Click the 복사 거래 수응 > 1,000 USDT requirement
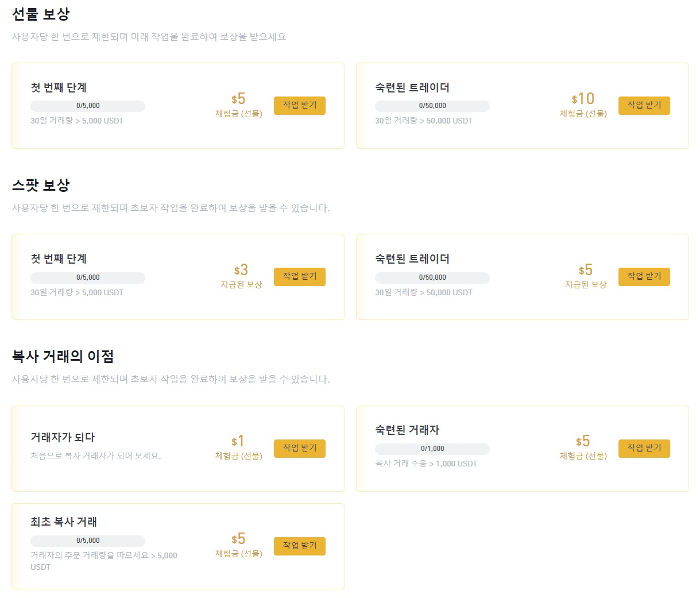 tap(426, 464)
